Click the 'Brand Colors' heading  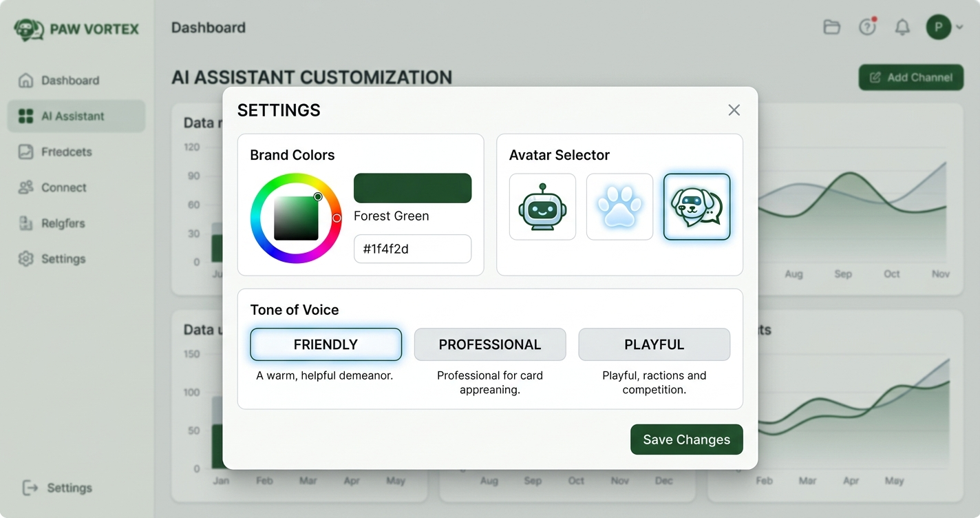292,155
